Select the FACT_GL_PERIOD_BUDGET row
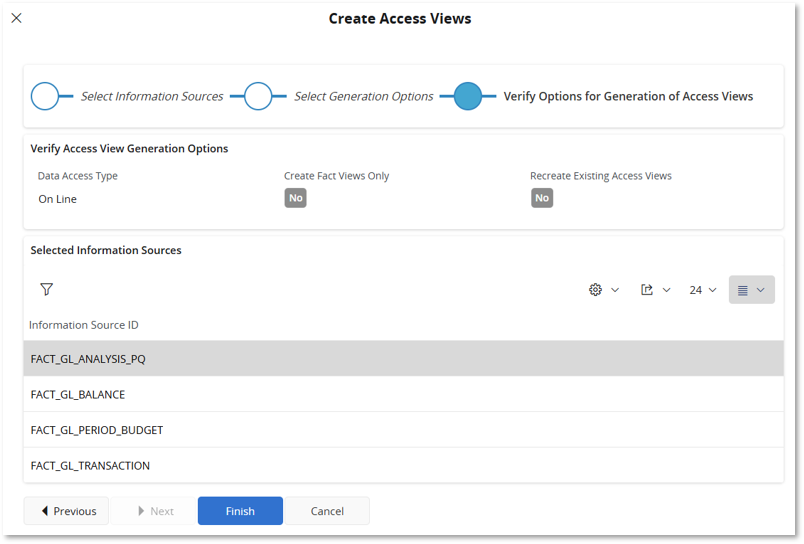Screen dimensions: 804x544 (x=404, y=430)
